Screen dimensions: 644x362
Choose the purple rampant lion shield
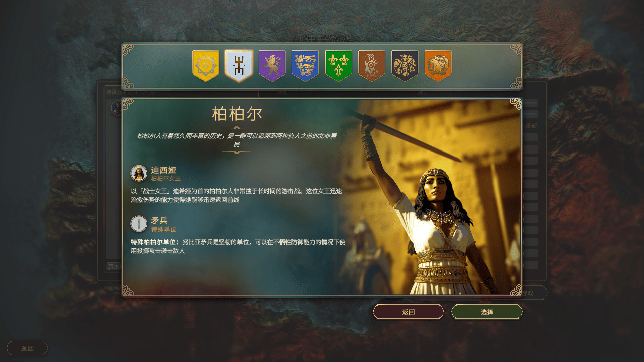(x=272, y=66)
